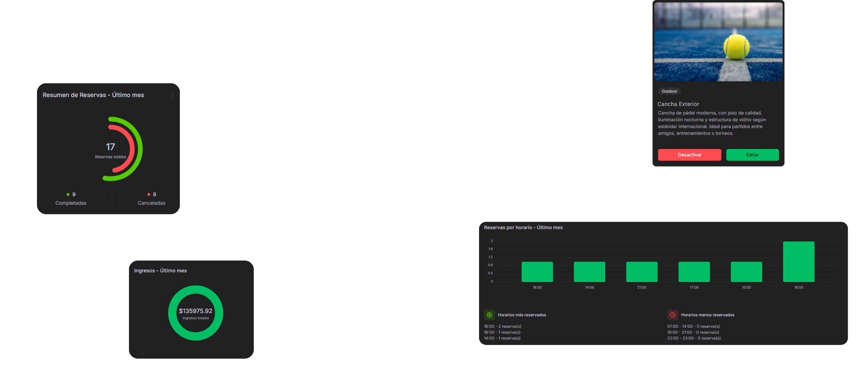Toggle the Completadas legend label

click(71, 203)
